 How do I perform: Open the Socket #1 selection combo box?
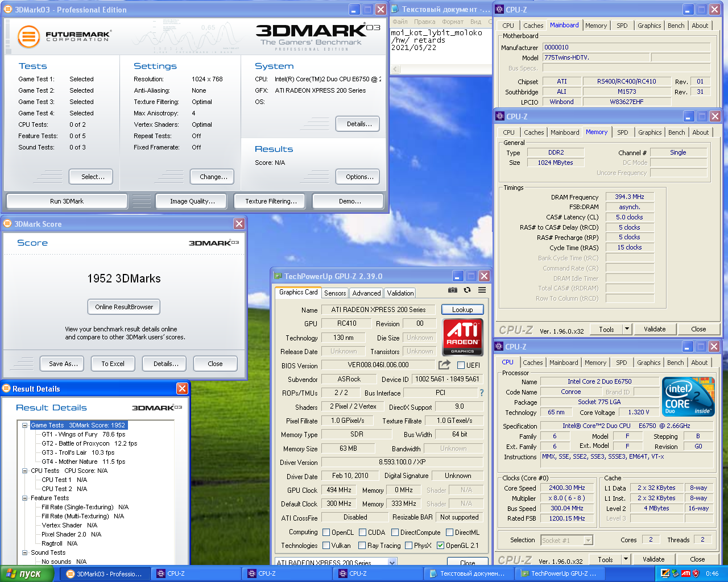[x=566, y=540]
